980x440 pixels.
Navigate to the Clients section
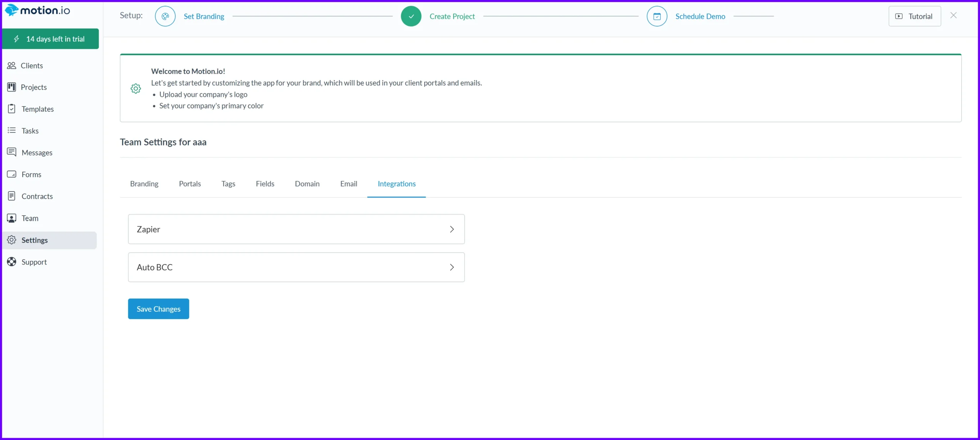coord(32,65)
